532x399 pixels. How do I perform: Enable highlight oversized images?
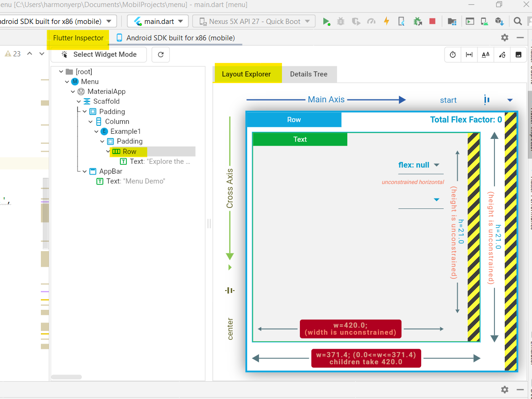pos(518,54)
